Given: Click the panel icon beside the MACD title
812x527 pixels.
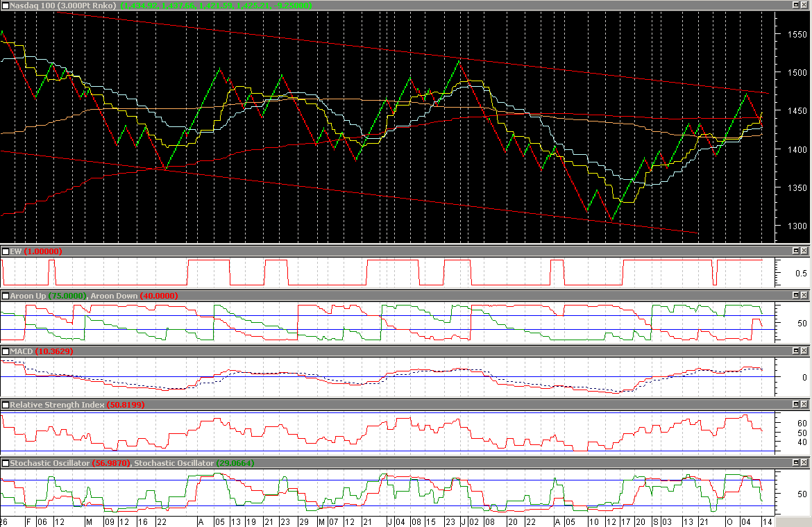Looking at the screenshot, I should (x=7, y=351).
